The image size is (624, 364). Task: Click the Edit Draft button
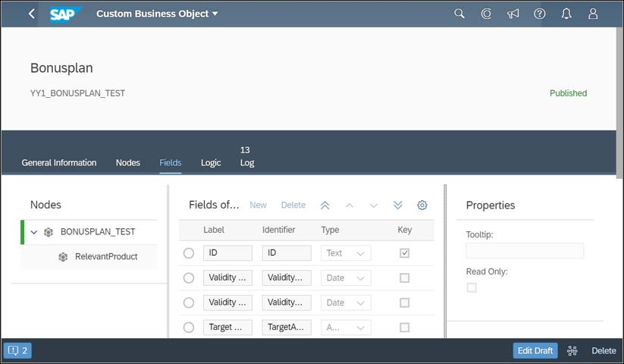pos(535,350)
